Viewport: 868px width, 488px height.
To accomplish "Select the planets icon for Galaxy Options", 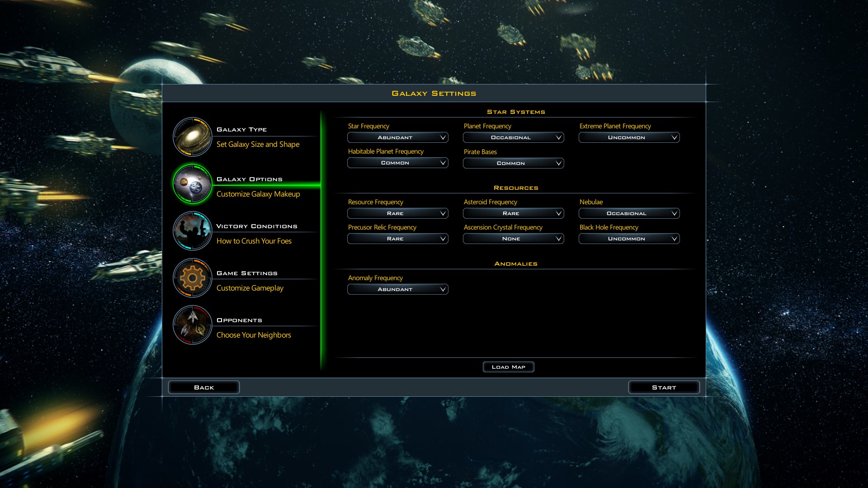I will coord(192,184).
